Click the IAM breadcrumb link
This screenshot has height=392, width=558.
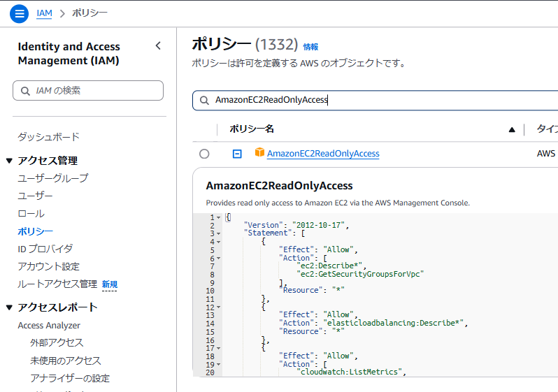[x=44, y=13]
